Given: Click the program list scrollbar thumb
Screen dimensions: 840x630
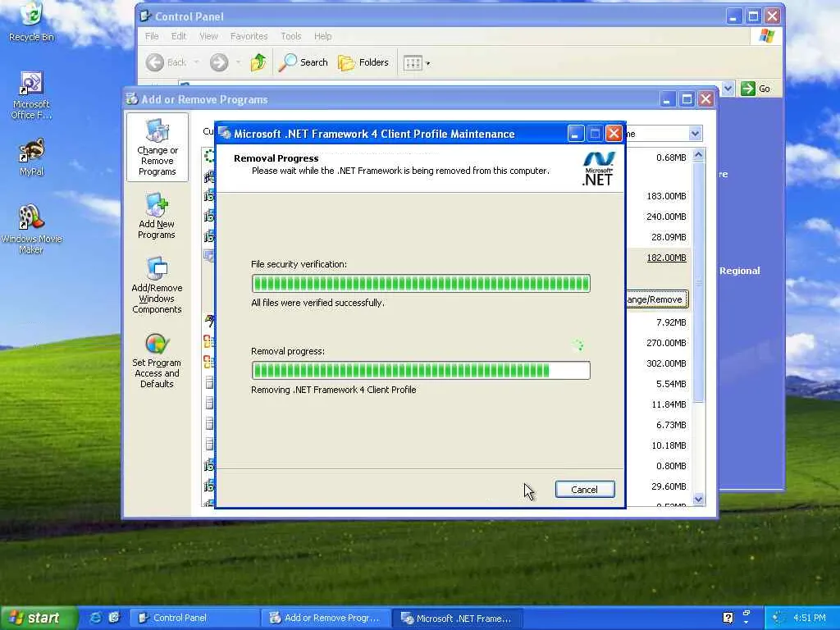Looking at the screenshot, I should tap(698, 282).
